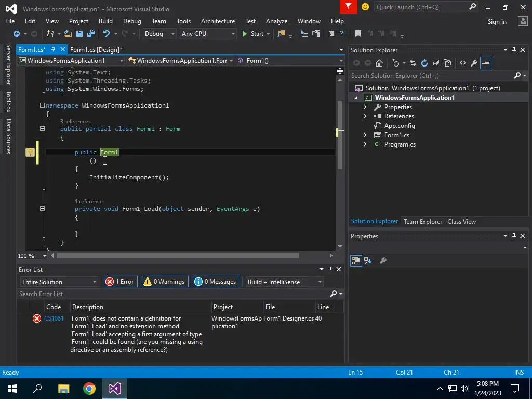The image size is (532, 399).
Task: Open the Debug configuration dropdown
Action: pyautogui.click(x=159, y=34)
